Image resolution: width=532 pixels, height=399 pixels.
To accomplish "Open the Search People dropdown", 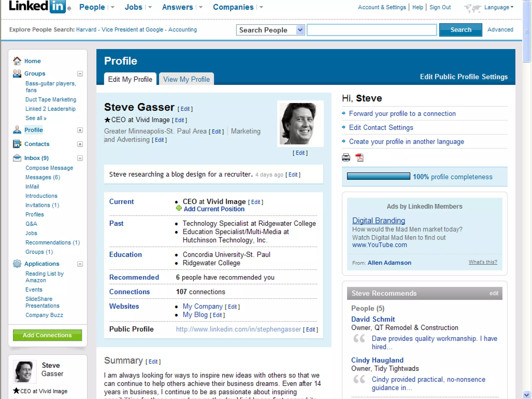I will (300, 30).
